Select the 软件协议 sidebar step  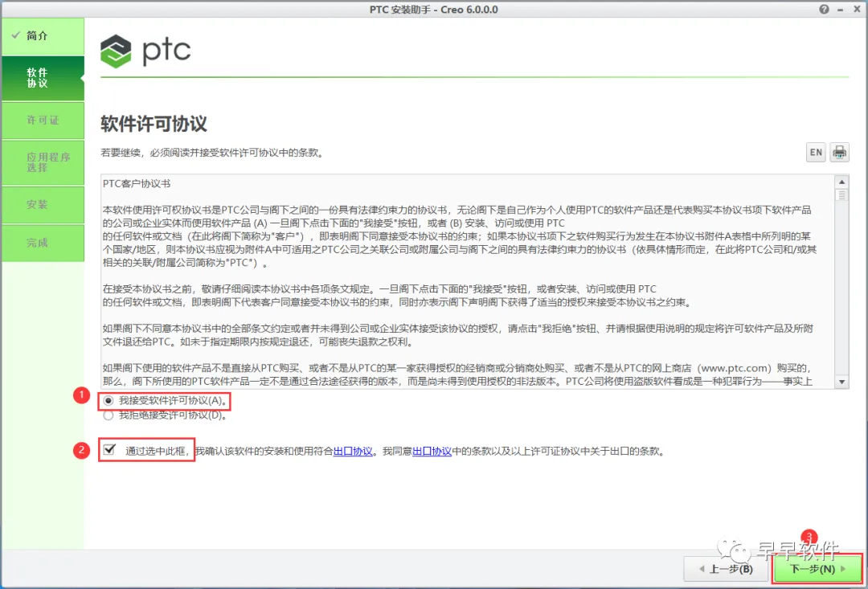43,78
